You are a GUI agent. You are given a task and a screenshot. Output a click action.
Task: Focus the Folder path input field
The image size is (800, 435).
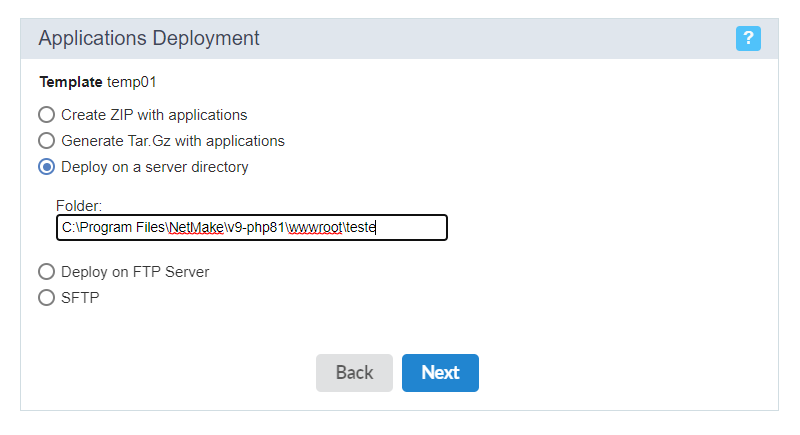252,227
